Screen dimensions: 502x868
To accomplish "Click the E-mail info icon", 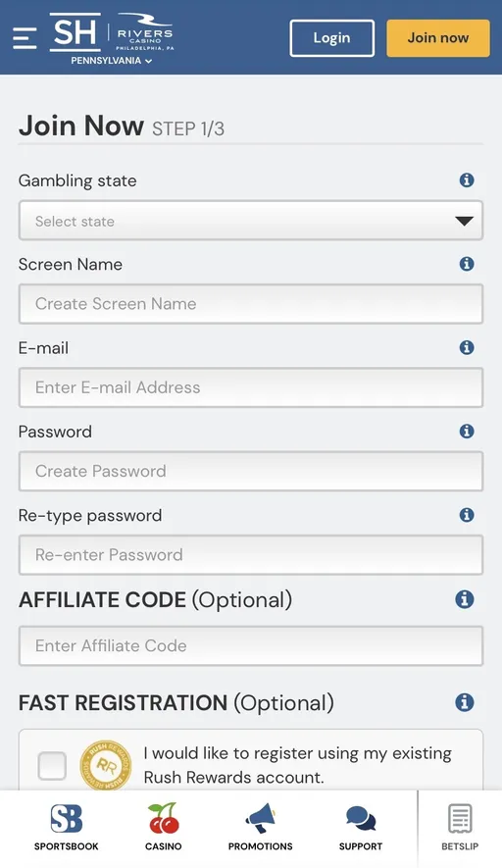I will click(x=467, y=347).
